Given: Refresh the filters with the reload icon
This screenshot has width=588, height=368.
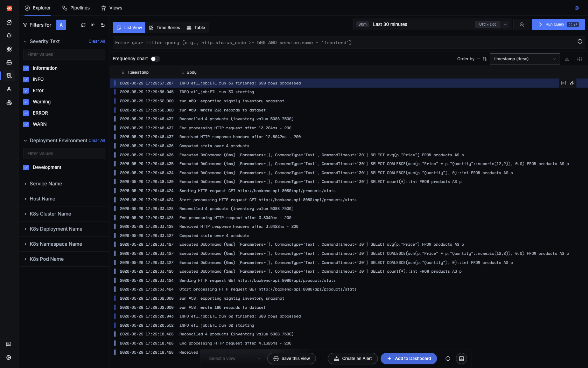Looking at the screenshot, I should click(x=83, y=25).
